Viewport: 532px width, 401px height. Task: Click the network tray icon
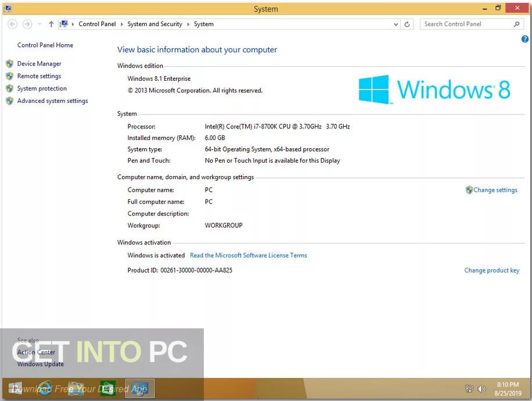pyautogui.click(x=469, y=388)
